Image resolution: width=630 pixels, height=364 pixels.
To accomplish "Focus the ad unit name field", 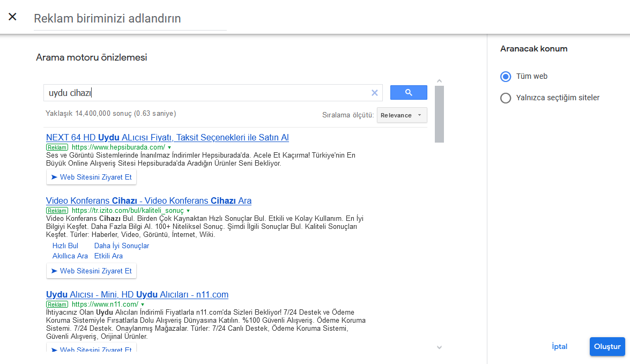I will [x=130, y=18].
